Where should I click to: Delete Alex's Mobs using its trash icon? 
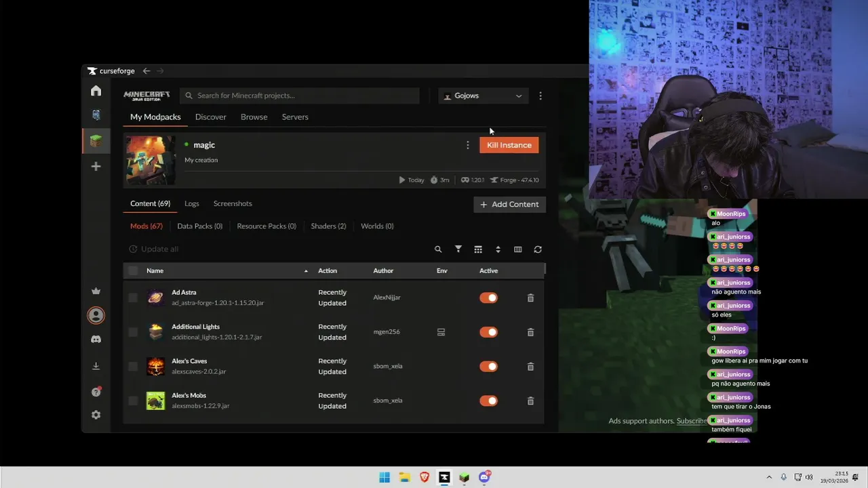pos(530,401)
